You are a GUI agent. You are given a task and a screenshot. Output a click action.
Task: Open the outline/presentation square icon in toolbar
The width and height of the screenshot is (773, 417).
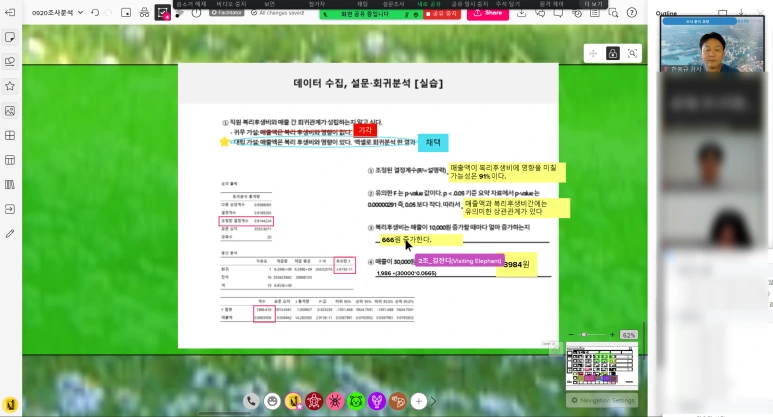tap(126, 12)
